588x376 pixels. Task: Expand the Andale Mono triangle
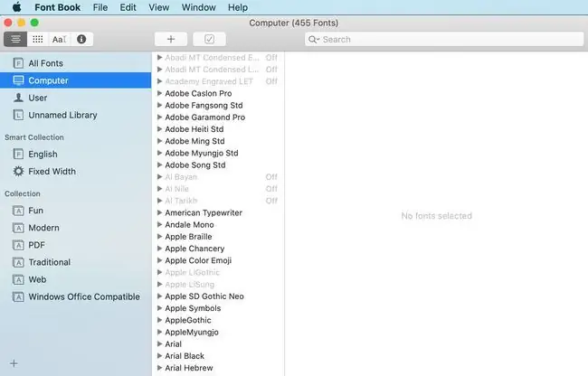click(x=159, y=225)
